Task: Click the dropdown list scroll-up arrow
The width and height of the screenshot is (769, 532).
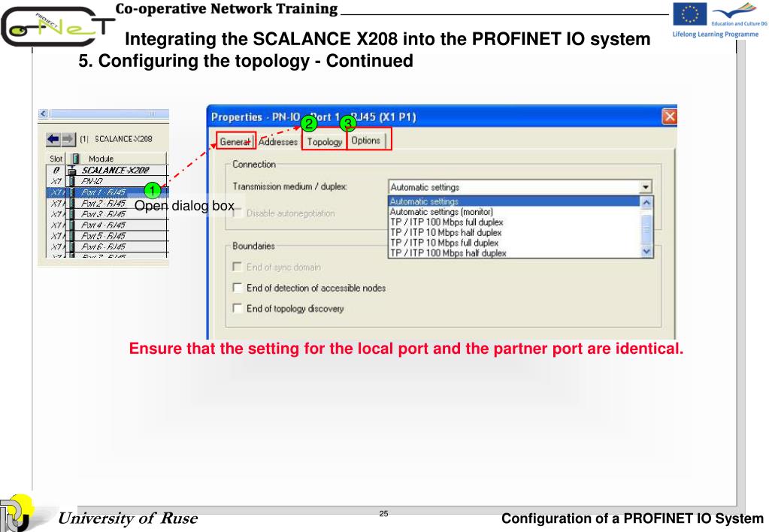Action: click(646, 202)
